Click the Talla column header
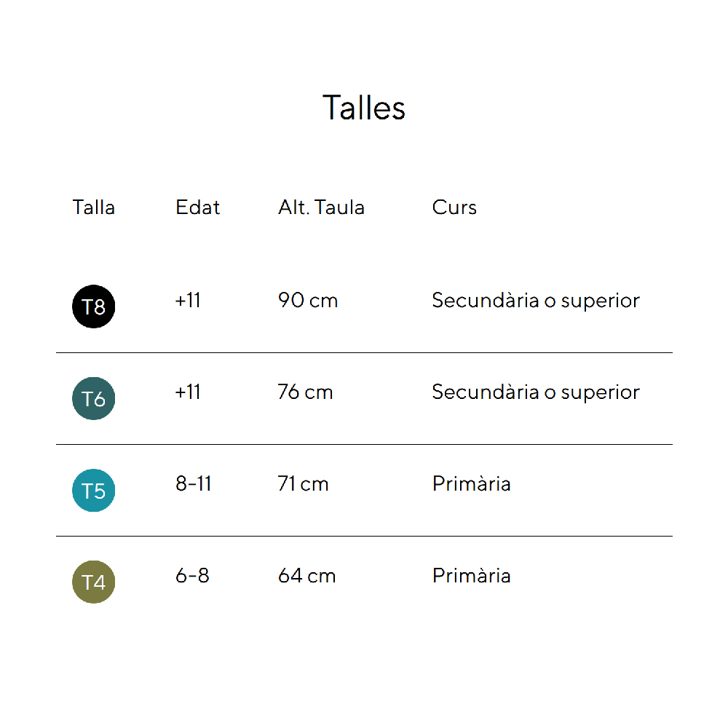This screenshot has width=728, height=728. point(94,207)
